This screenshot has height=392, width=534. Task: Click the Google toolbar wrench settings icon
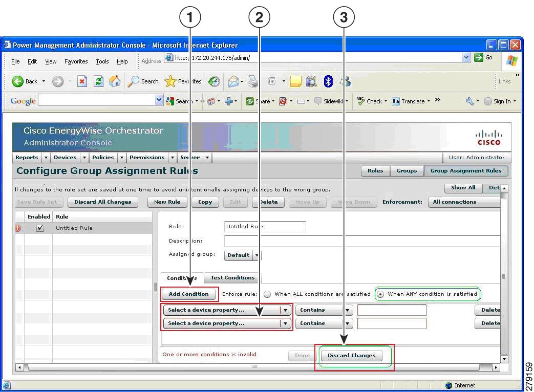pyautogui.click(x=469, y=101)
